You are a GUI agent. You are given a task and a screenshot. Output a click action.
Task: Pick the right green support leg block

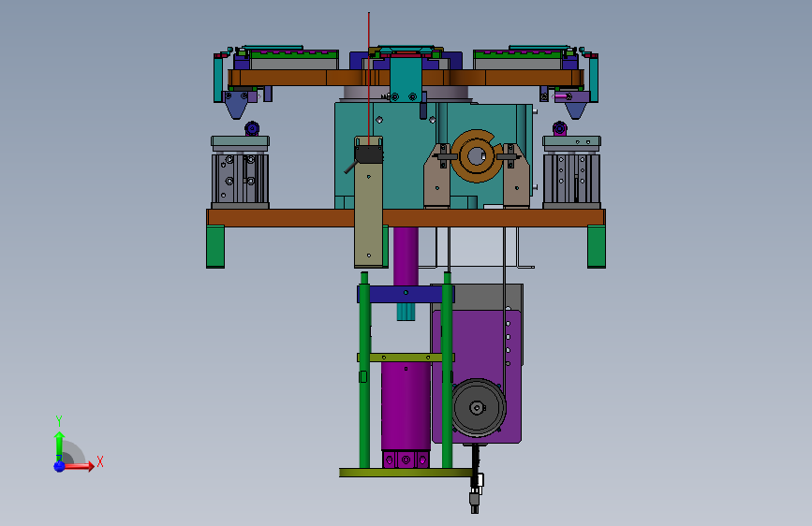(597, 246)
